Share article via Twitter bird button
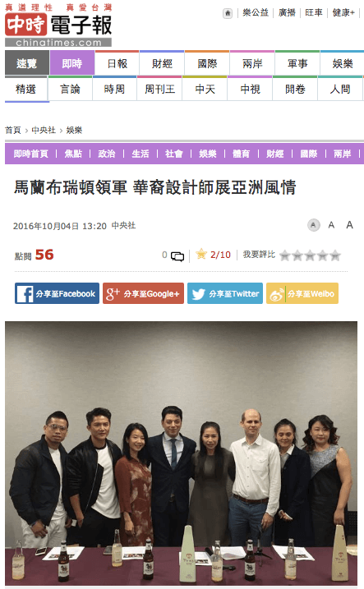This screenshot has width=364, height=589. (x=225, y=293)
